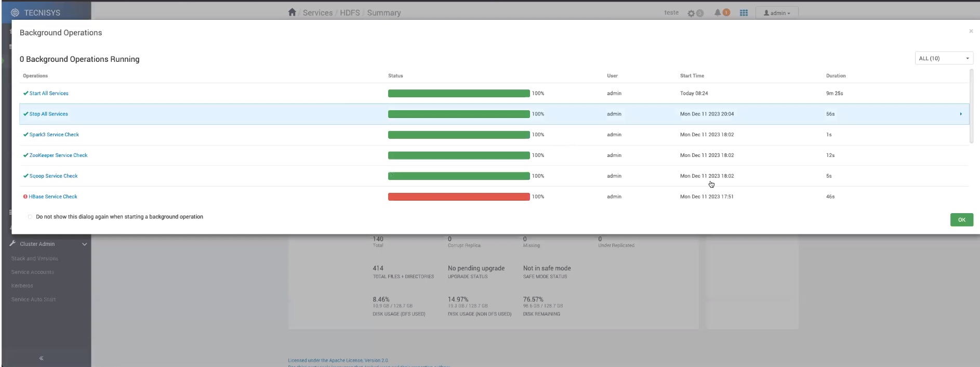
Task: Open Stack and Versions in sidebar
Action: [35, 258]
